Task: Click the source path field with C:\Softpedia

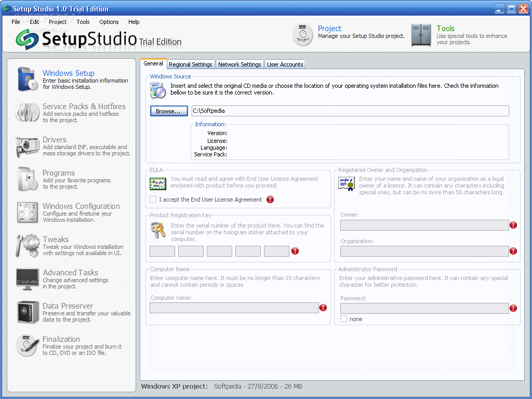Action: (350, 111)
